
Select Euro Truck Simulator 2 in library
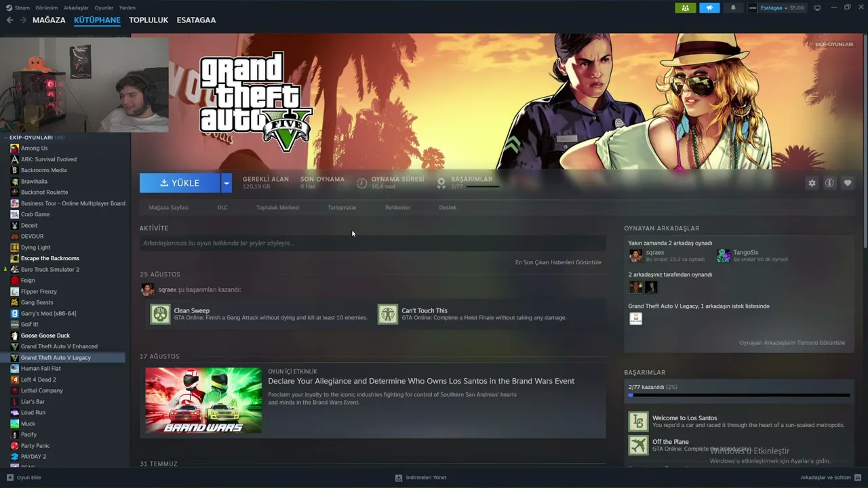pos(50,270)
